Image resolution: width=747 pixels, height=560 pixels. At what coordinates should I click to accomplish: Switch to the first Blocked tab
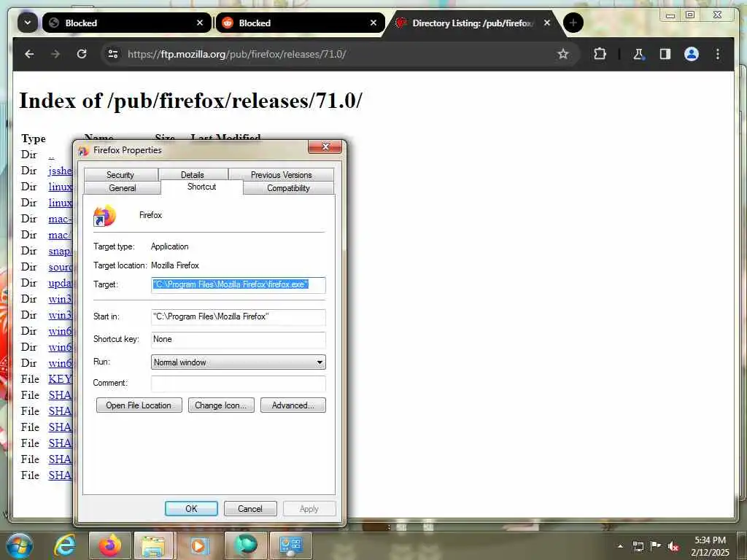pos(126,23)
